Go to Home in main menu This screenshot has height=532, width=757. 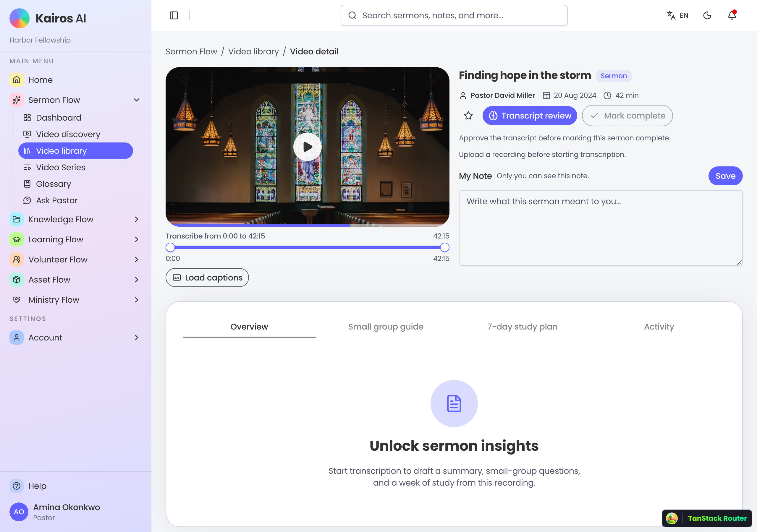pyautogui.click(x=75, y=80)
